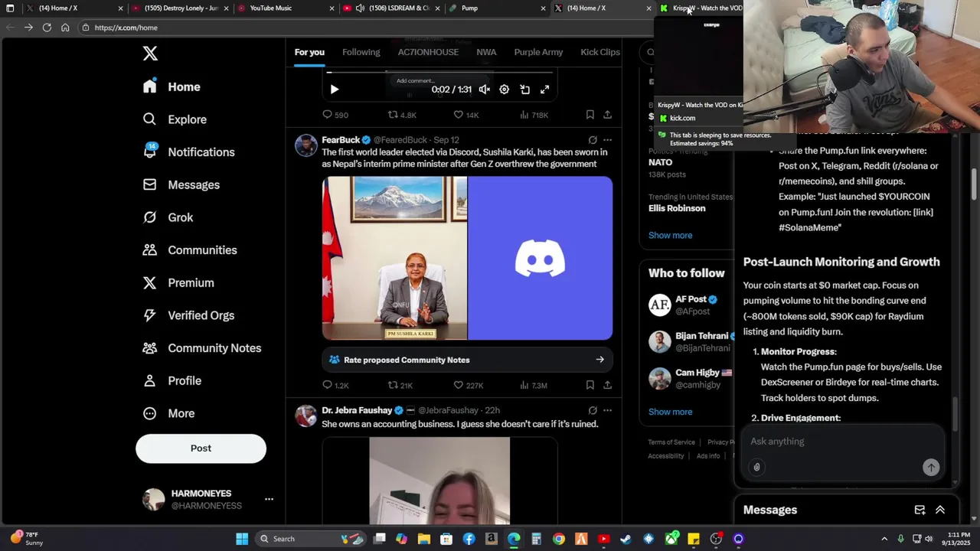
Task: Reply to FearBuck's post with 1.2K replies
Action: (335, 385)
